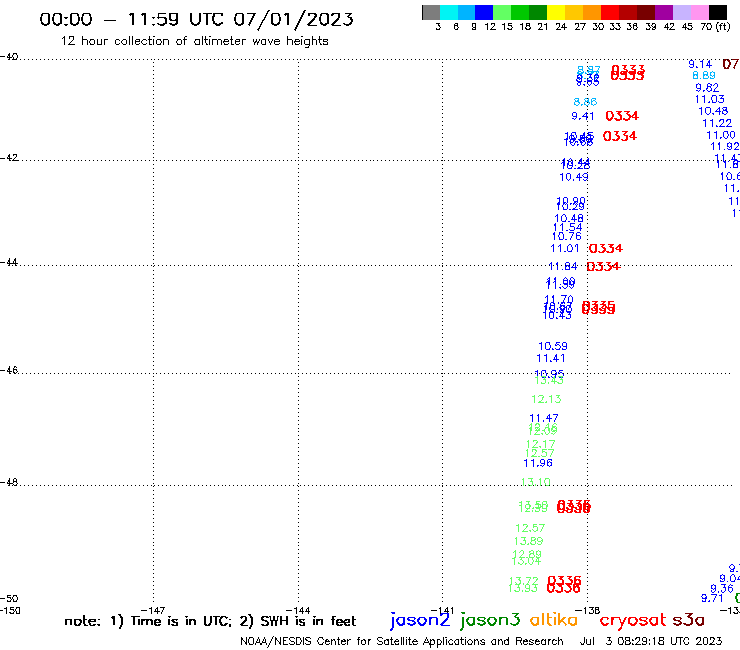Viewport: 740px width, 650px height.
Task: Click the pink legend color swatch
Action: click(x=699, y=12)
